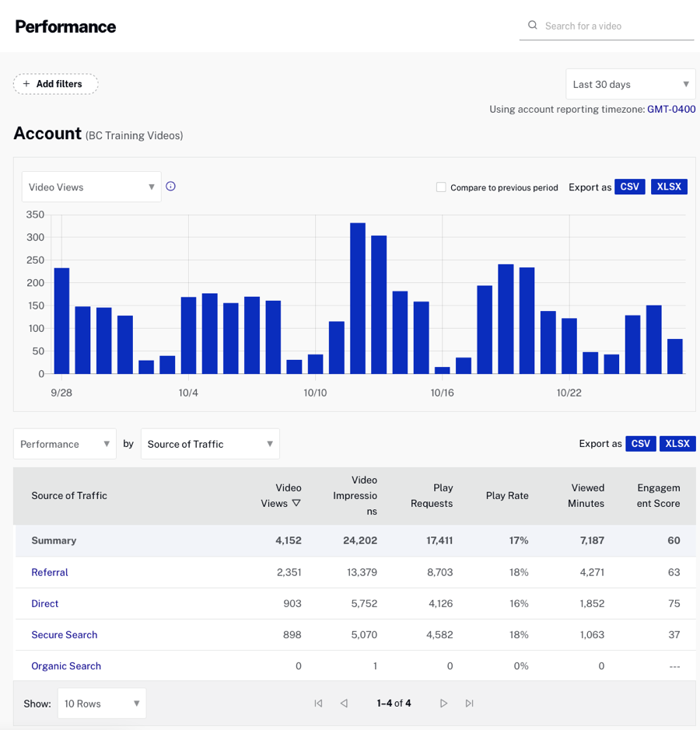Open the Video Views metric dropdown
The width and height of the screenshot is (700, 730).
pyautogui.click(x=91, y=187)
